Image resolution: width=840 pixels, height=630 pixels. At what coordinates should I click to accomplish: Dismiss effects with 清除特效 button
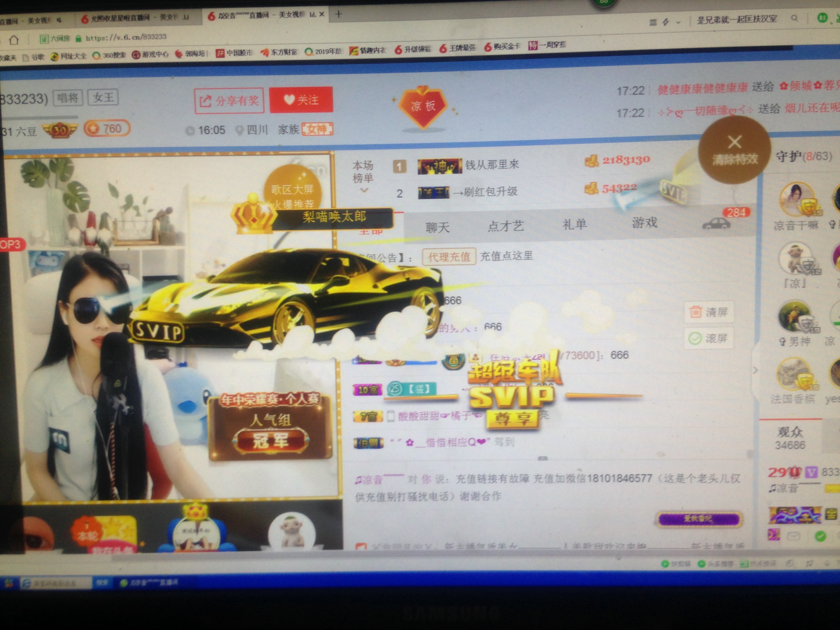tap(734, 150)
